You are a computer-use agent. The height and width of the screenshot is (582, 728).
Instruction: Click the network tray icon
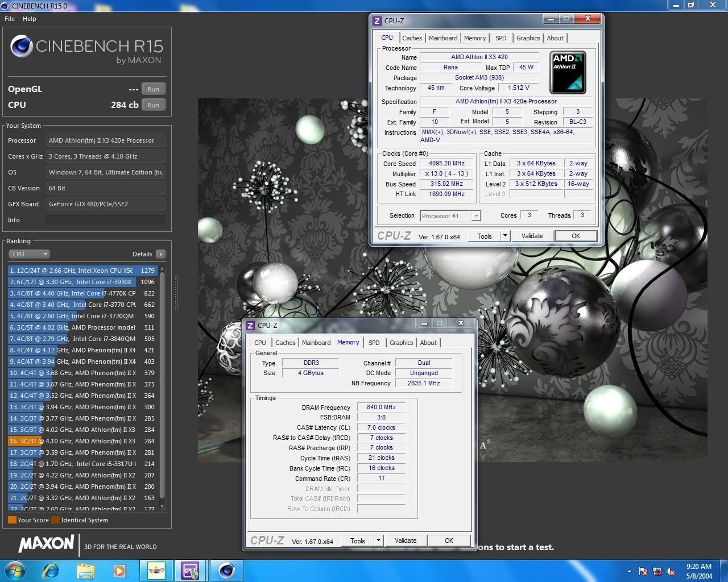(x=657, y=571)
